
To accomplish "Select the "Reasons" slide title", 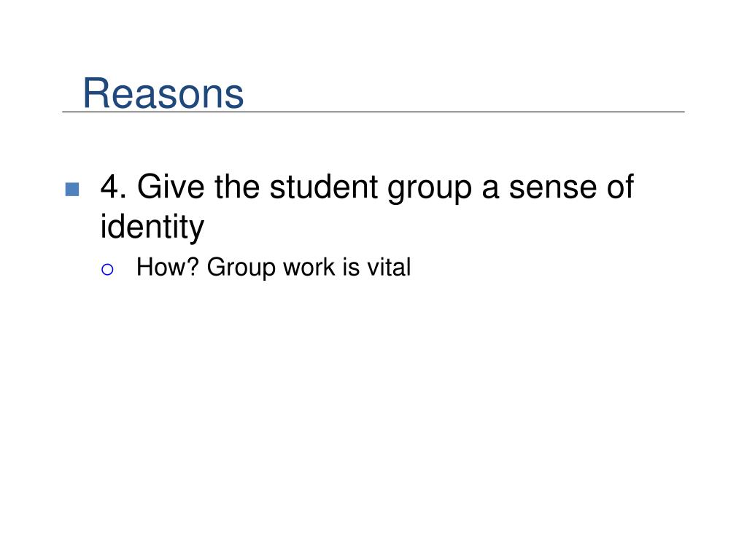I will [163, 93].
